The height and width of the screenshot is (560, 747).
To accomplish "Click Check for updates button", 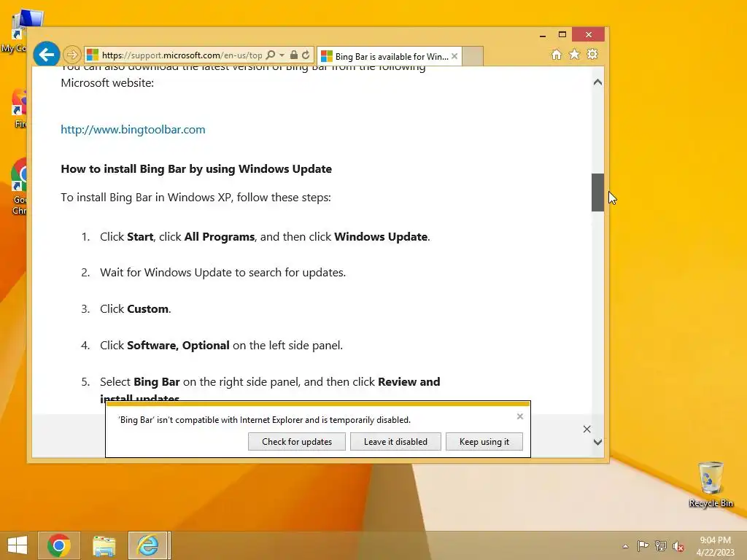I will (297, 441).
